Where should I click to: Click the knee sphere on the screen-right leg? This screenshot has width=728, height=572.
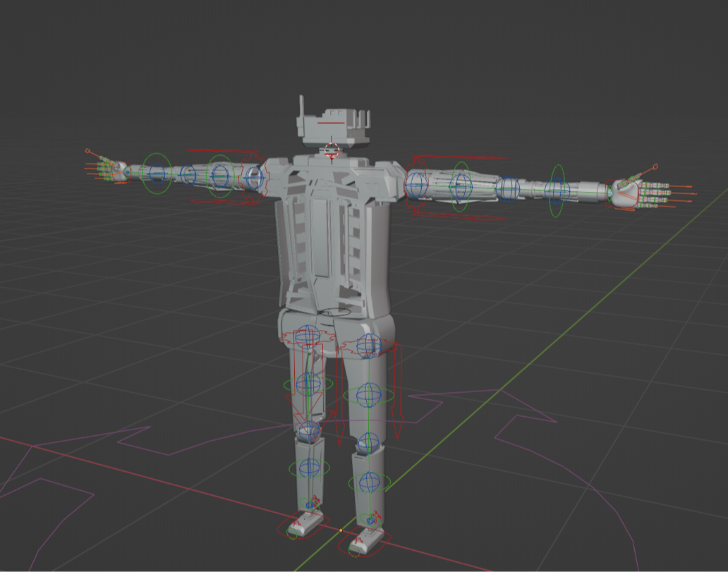click(x=367, y=443)
